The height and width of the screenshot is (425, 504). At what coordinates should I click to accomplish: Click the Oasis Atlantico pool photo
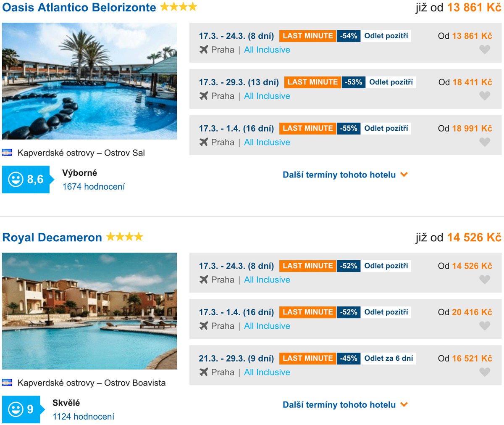[x=89, y=81]
